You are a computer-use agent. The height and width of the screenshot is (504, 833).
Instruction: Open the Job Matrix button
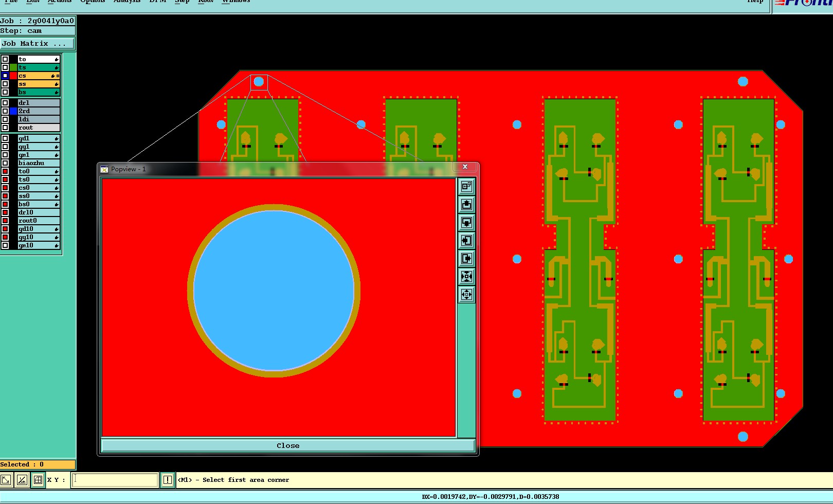click(x=38, y=44)
